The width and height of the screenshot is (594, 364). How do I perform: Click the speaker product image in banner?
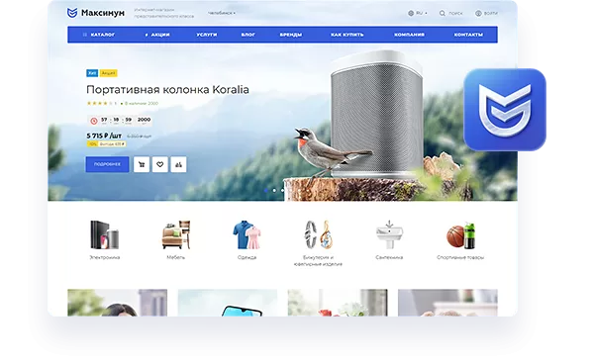click(377, 114)
